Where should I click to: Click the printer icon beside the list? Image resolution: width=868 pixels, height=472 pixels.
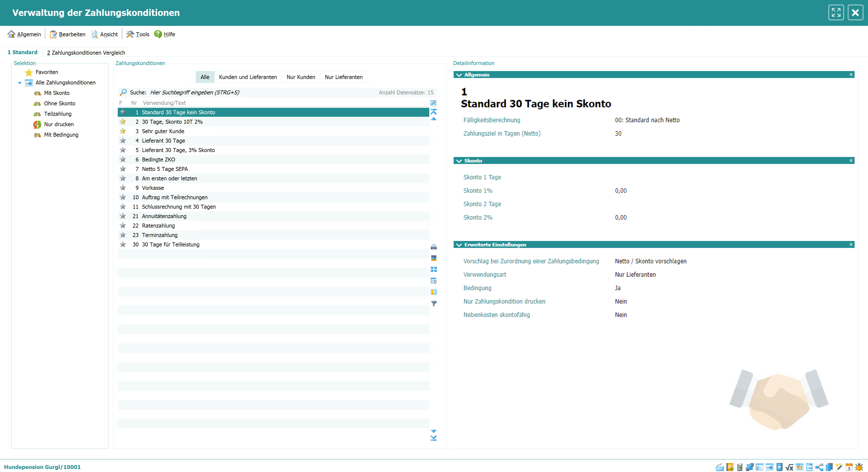point(433,247)
